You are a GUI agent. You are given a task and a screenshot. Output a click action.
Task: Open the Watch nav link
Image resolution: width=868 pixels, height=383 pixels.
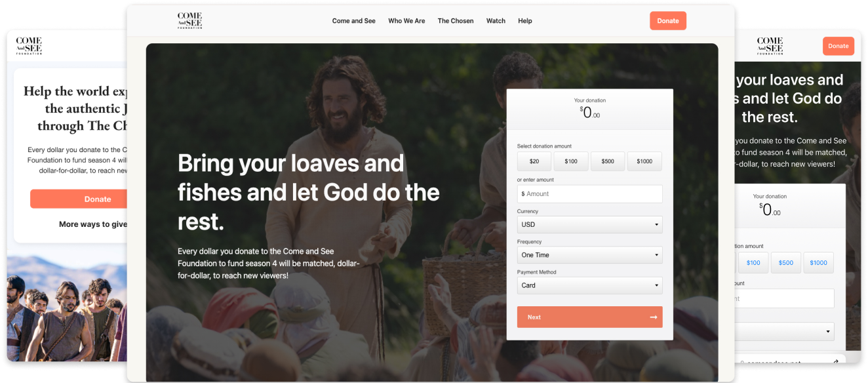point(496,21)
